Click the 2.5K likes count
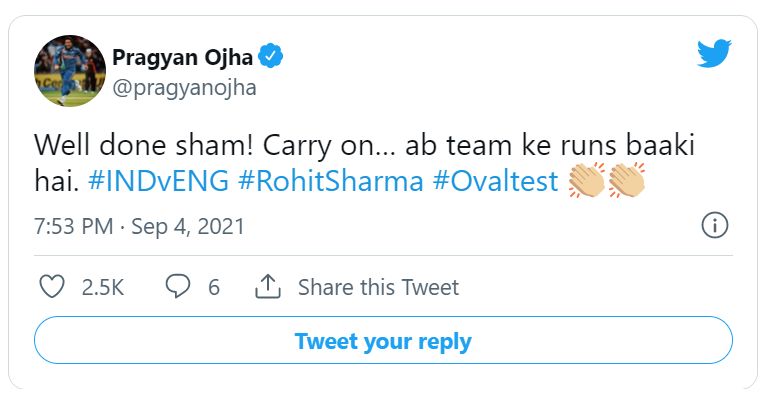Screen dimensions: 778x402 tap(102, 288)
